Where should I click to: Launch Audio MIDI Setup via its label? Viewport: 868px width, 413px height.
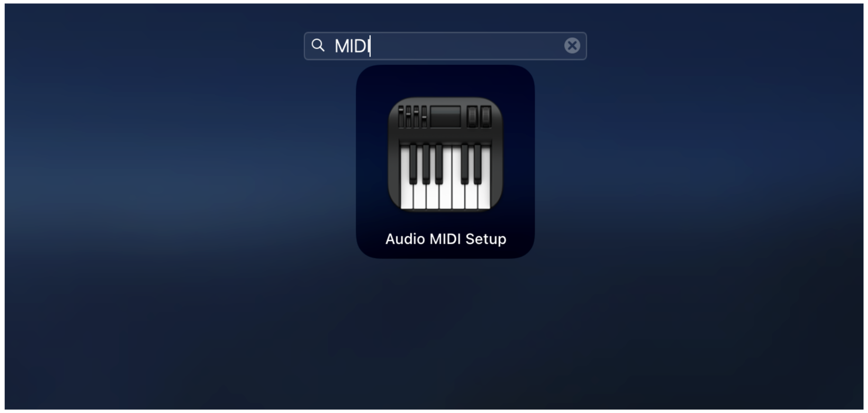445,239
